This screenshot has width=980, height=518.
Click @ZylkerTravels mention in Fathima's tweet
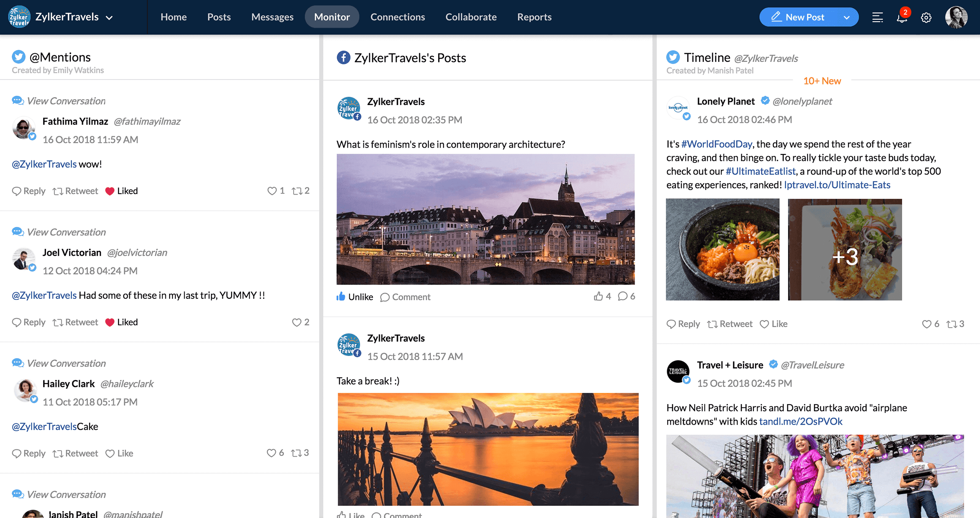[44, 164]
